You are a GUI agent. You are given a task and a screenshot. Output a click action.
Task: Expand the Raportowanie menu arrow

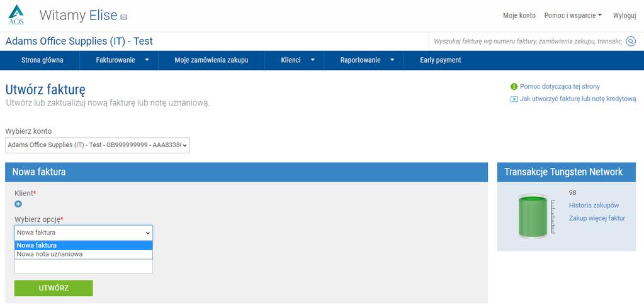[392, 60]
